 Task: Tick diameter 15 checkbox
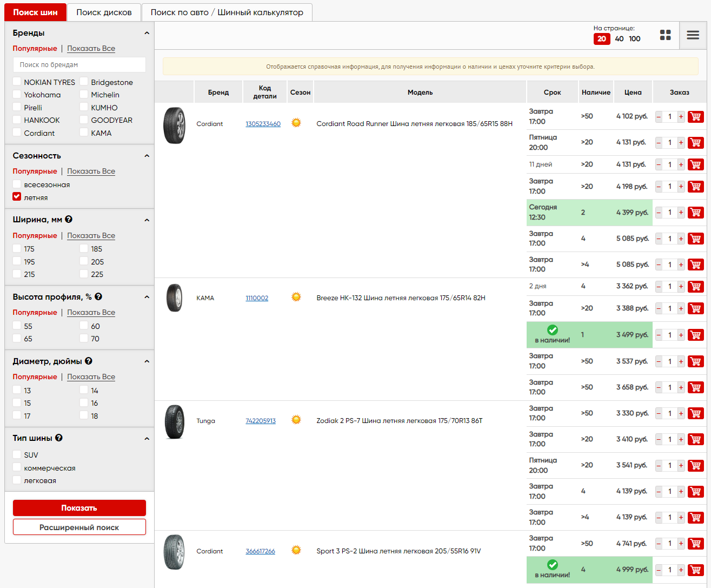coord(17,402)
